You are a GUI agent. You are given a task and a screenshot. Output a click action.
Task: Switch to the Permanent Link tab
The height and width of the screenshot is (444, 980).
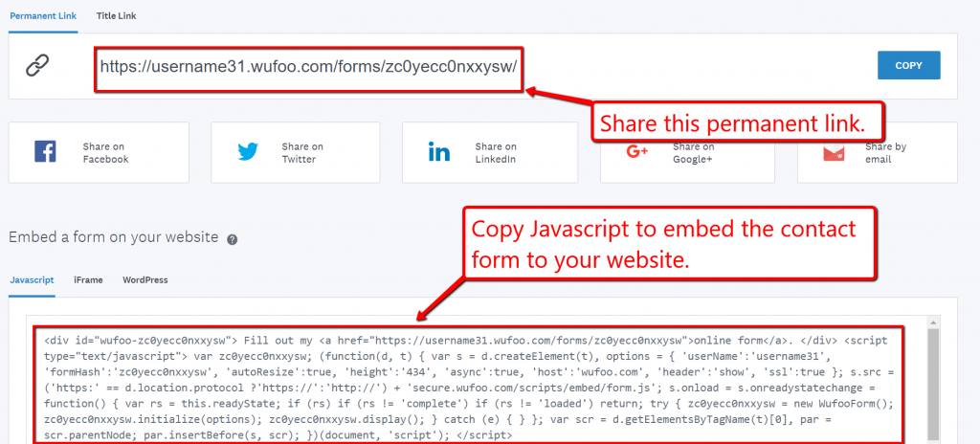pyautogui.click(x=43, y=15)
